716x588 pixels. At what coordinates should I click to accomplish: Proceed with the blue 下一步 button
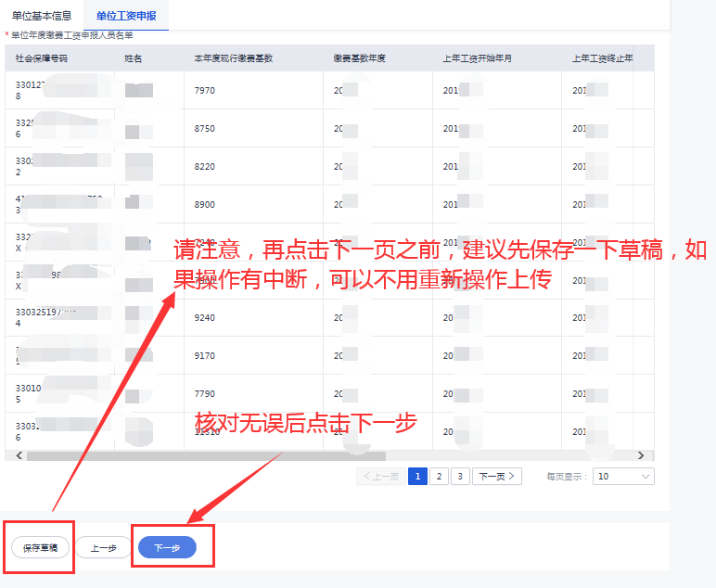167,548
